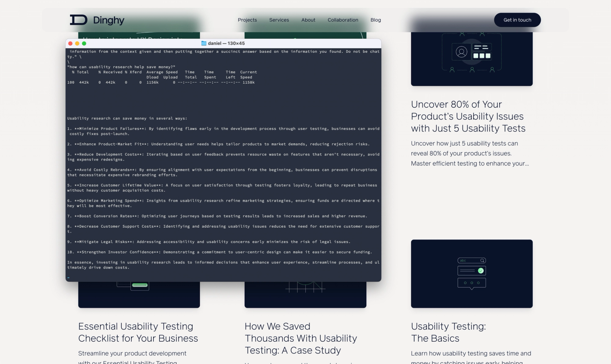611x364 pixels.
Task: Navigate to Collaboration in the navbar
Action: [343, 20]
